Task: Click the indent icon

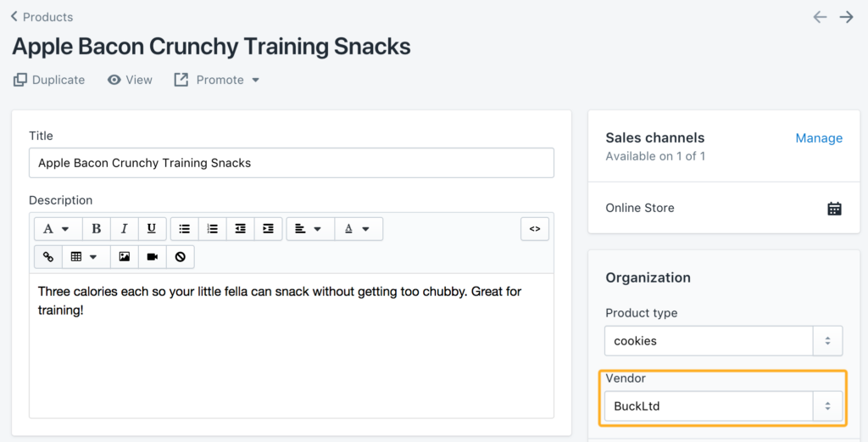Action: pos(268,229)
